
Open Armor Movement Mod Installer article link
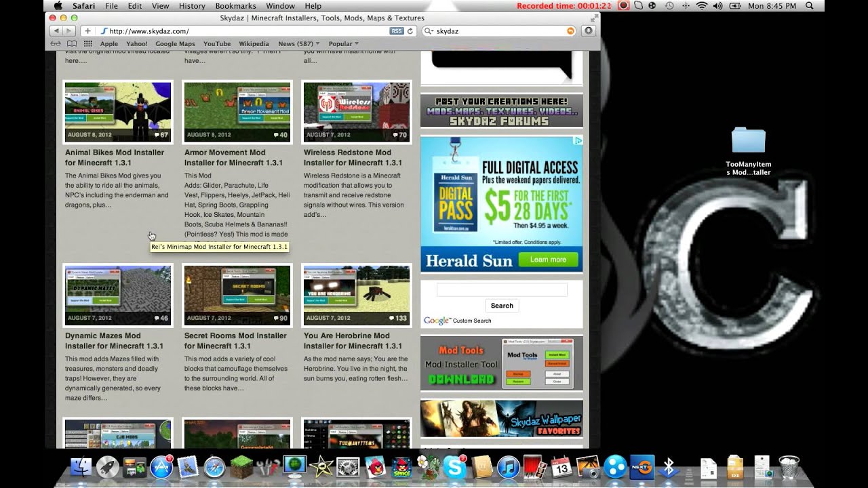[x=233, y=157]
